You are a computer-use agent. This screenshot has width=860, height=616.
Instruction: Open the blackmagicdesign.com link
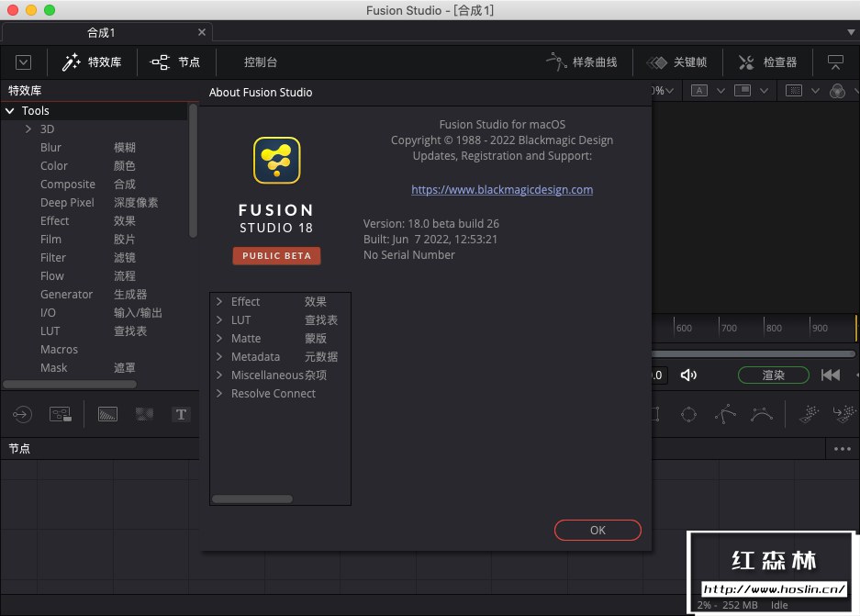click(x=502, y=190)
